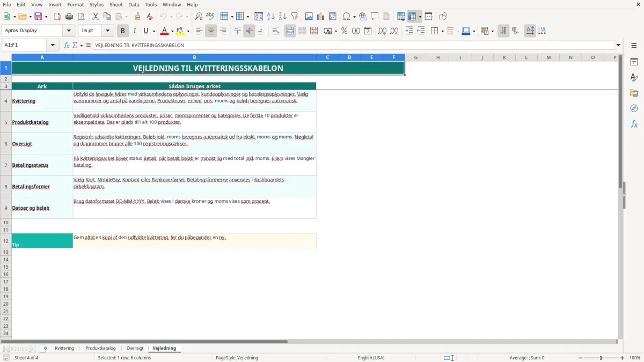Toggle Center Horizontally alignment

[x=211, y=31]
